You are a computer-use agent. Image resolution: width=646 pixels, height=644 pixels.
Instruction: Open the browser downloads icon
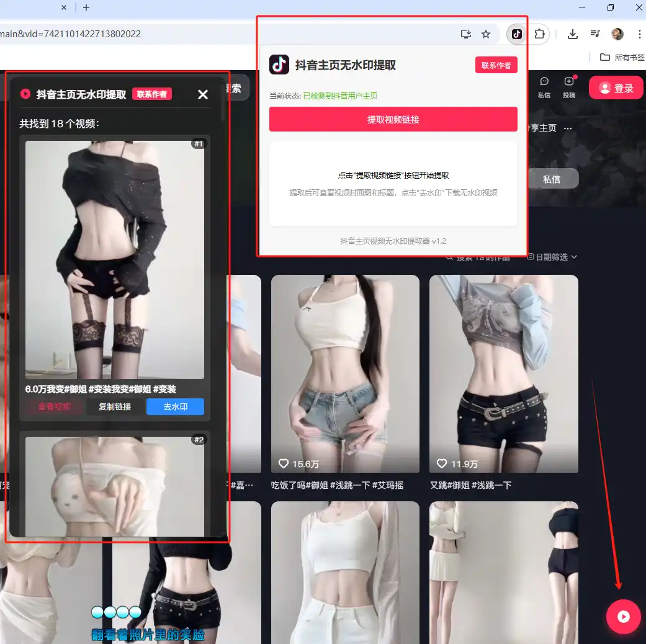(x=573, y=34)
